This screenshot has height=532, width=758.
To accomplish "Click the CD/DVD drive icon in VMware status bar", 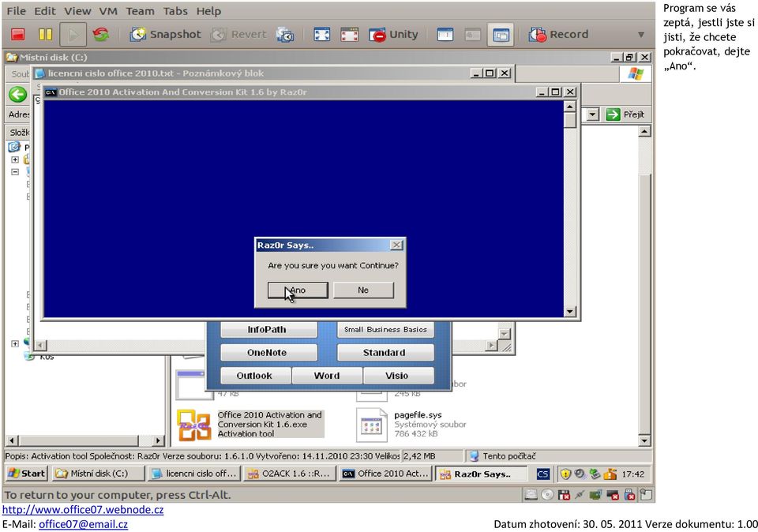I will [x=547, y=495].
